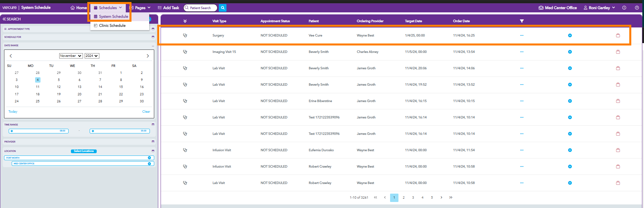This screenshot has width=644, height=208.
Task: Click the Select Locations button
Action: pyautogui.click(x=84, y=151)
